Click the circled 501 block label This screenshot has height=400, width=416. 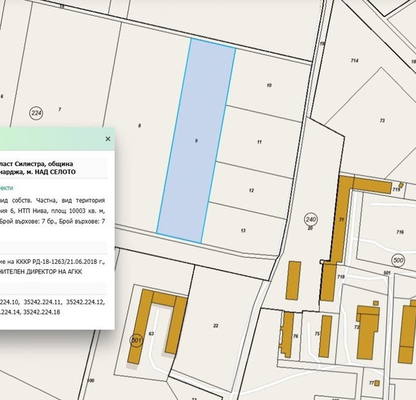point(136,340)
